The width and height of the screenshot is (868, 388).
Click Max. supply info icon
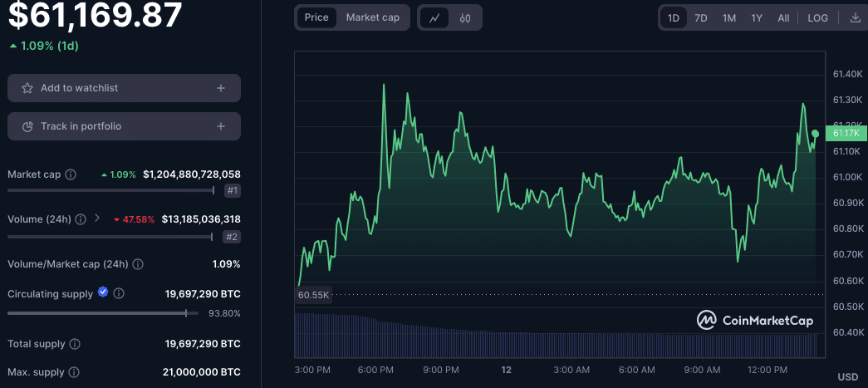[74, 372]
